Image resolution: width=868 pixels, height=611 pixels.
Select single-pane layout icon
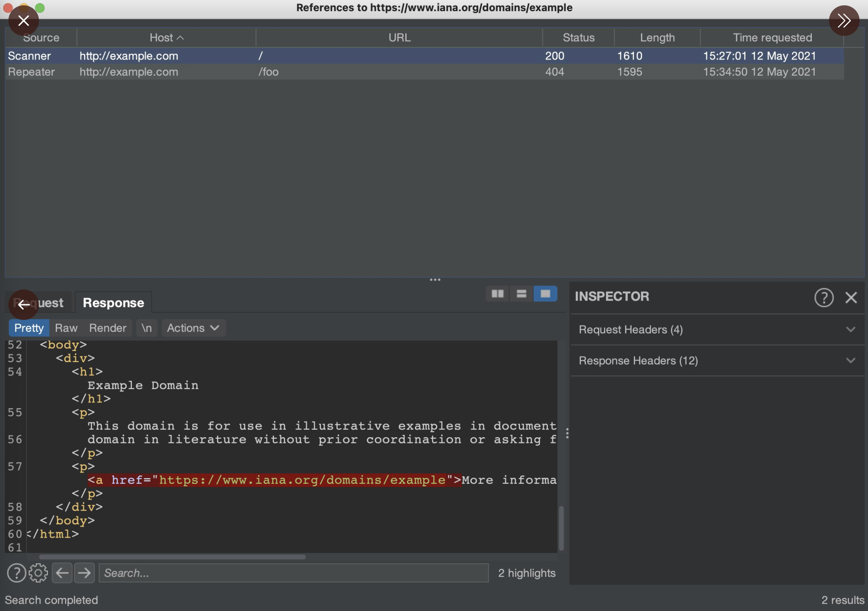[x=545, y=294]
